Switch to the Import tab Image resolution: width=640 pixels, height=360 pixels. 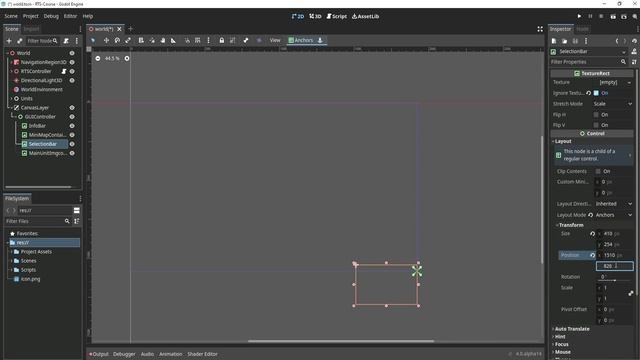[31, 29]
